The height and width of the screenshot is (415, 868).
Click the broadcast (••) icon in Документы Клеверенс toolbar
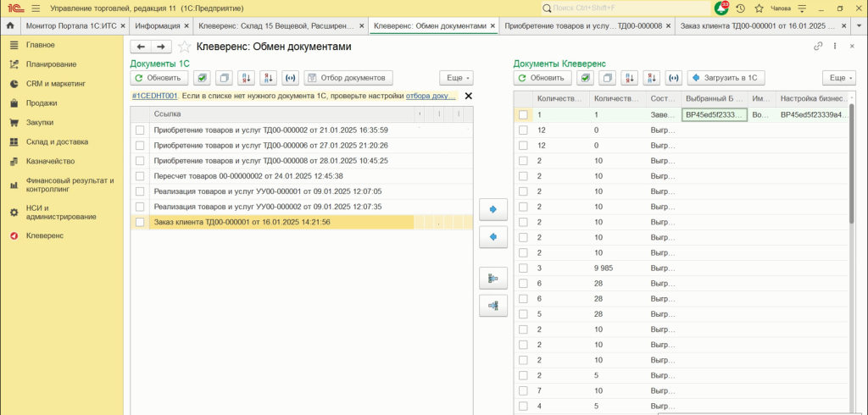pos(673,78)
